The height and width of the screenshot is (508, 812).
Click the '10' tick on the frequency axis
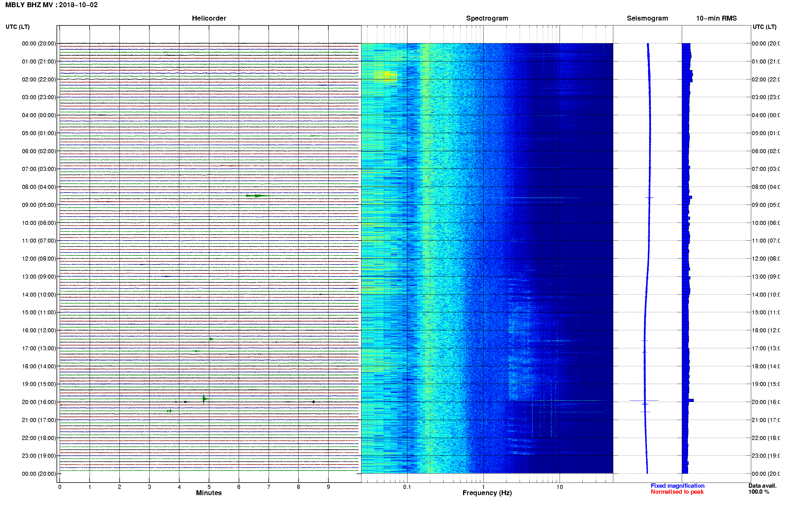560,487
